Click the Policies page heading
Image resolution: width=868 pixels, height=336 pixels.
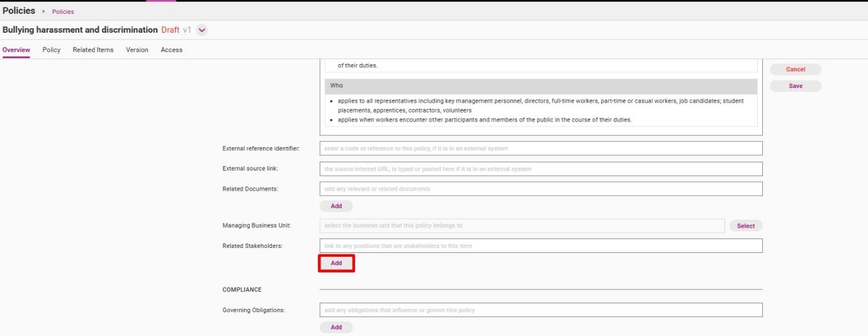click(19, 11)
